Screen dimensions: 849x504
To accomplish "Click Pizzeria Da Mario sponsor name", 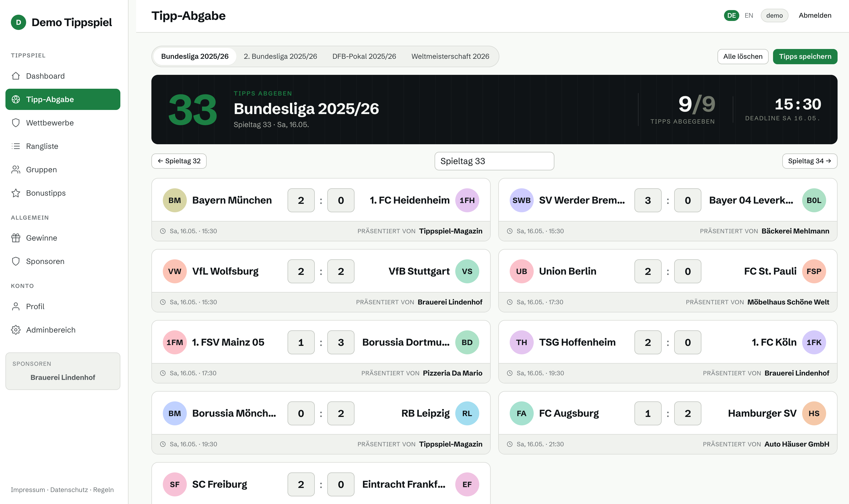I will tap(453, 373).
